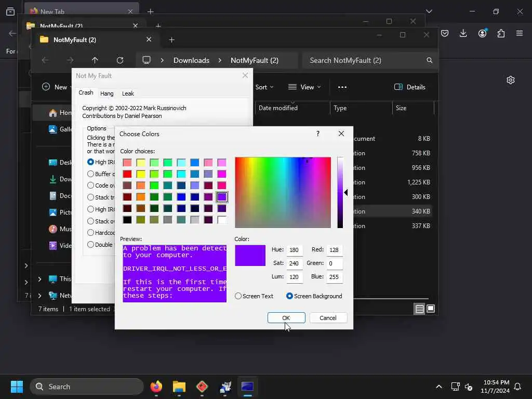Expand This PC in navigation pane
Screen dimensions: 532x399
point(39,279)
